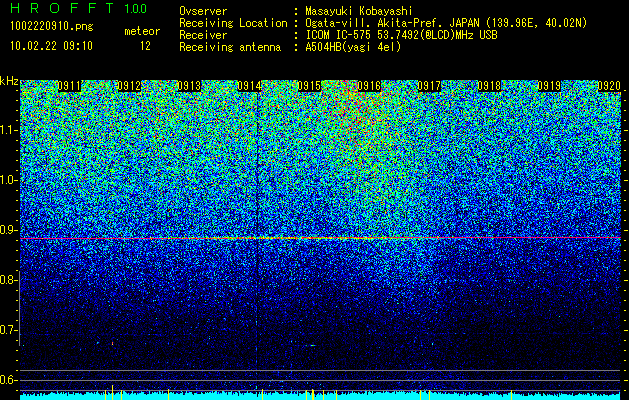The height and width of the screenshot is (400, 629).
Task: Click the 0.7 frequency axis label
Action: coord(8,330)
